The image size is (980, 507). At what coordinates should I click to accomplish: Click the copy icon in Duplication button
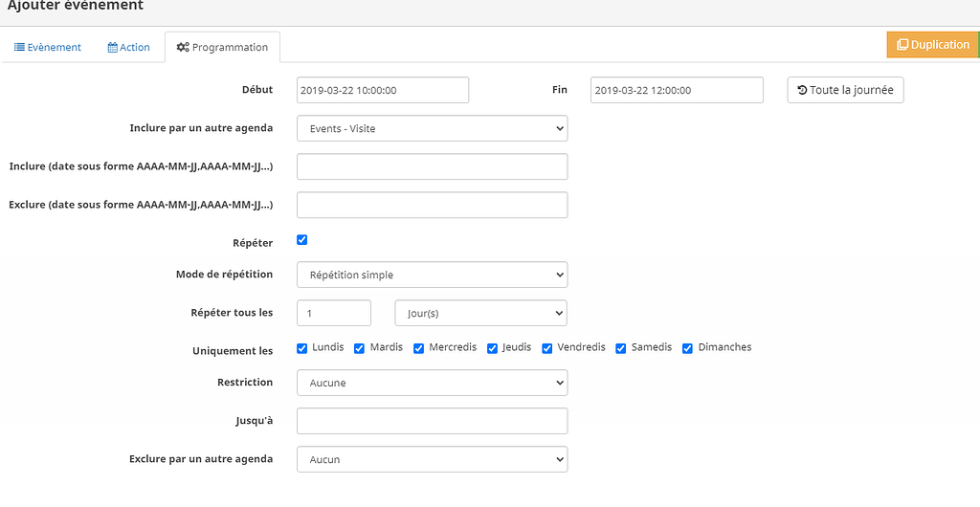pos(902,45)
